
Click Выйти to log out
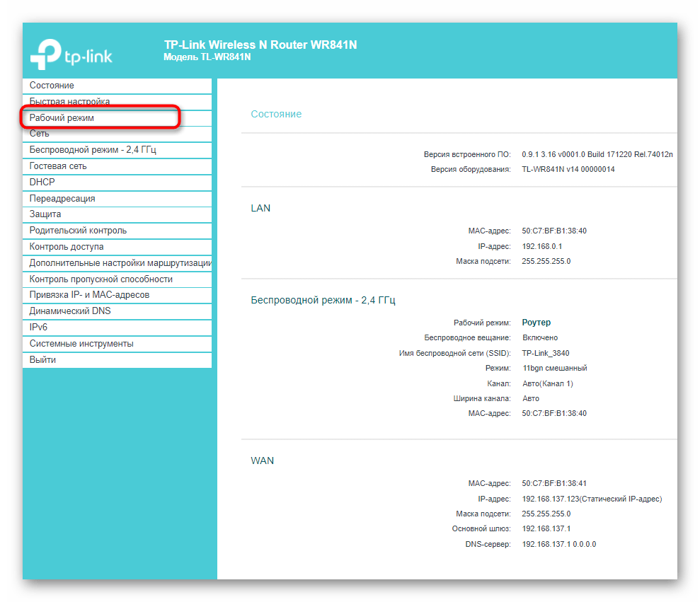pyautogui.click(x=117, y=360)
